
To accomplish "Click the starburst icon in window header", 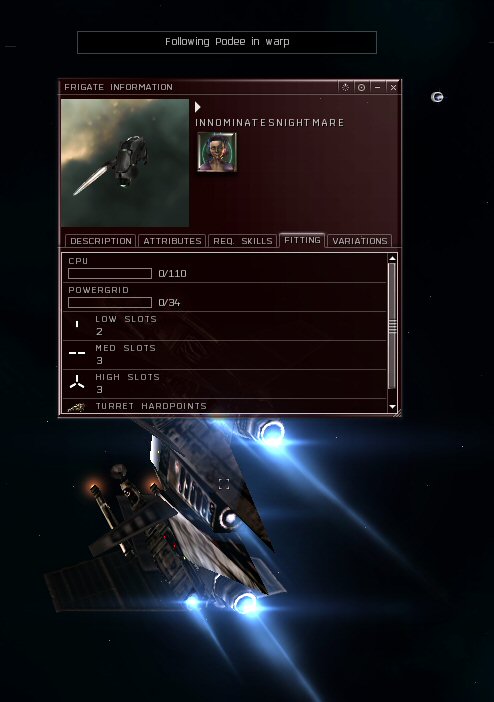I will click(345, 87).
